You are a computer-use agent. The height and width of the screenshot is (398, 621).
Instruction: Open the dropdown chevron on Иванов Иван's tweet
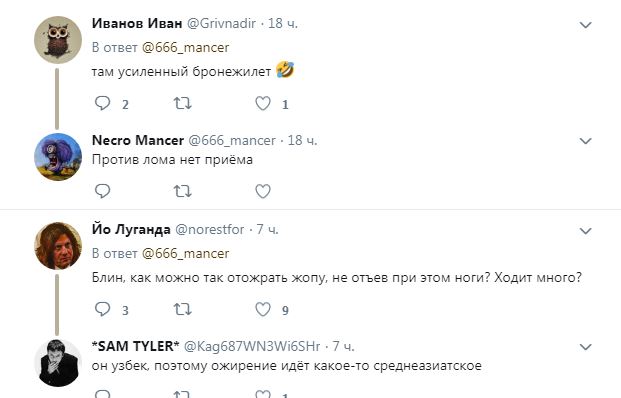coord(585,25)
